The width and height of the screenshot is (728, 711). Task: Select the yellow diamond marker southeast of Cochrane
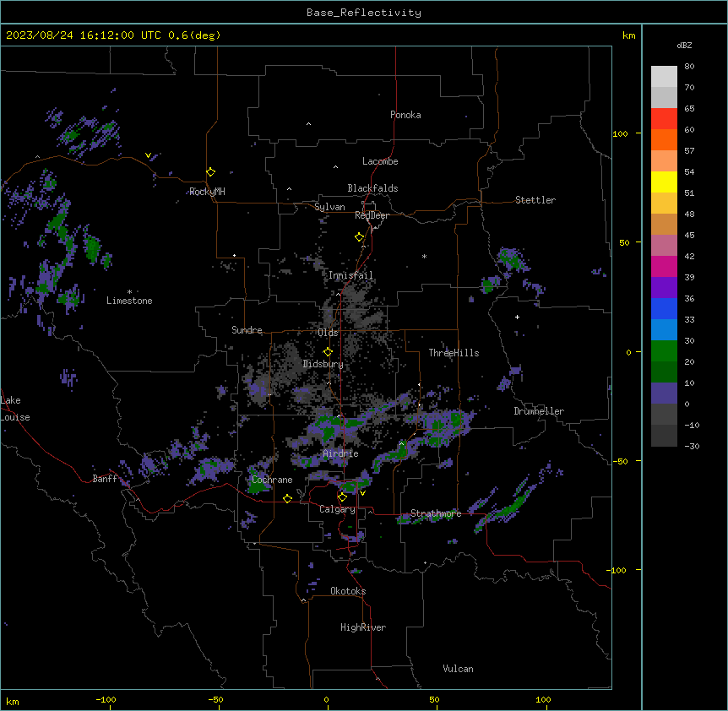point(287,498)
